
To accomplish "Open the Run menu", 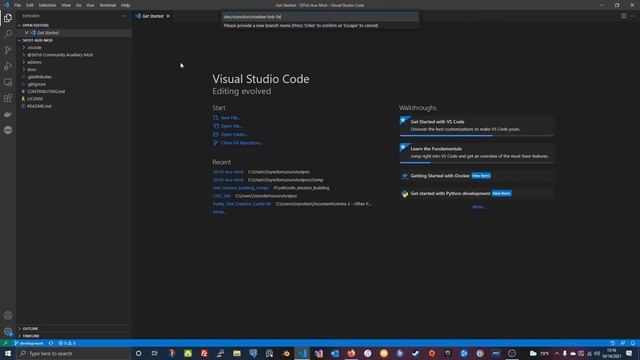I will click(x=90, y=5).
